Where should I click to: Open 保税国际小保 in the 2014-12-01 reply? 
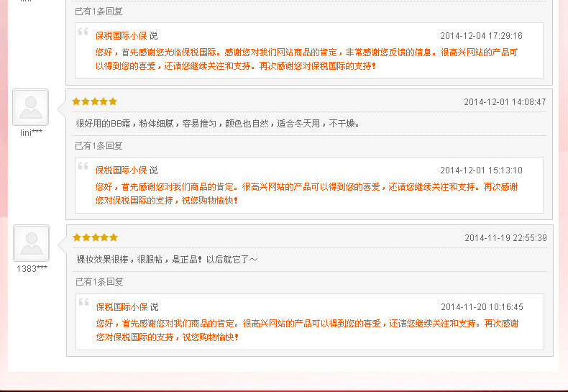pyautogui.click(x=121, y=170)
